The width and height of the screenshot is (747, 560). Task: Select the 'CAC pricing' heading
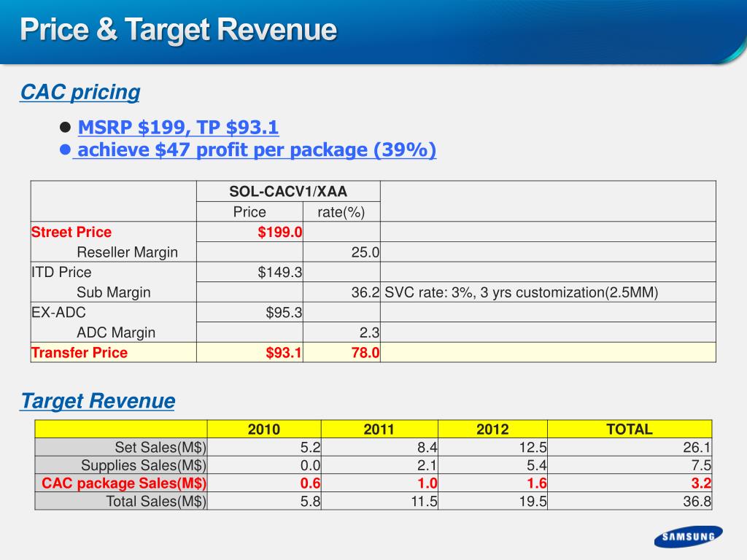[80, 92]
